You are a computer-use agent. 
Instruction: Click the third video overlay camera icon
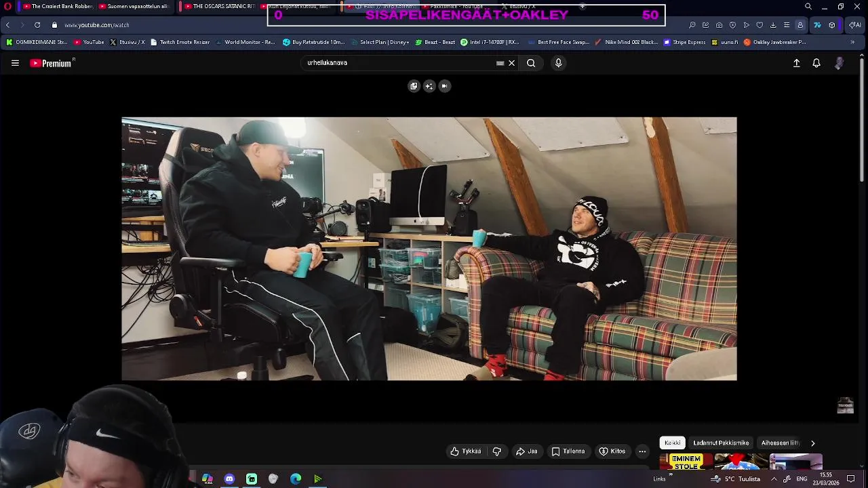(445, 86)
